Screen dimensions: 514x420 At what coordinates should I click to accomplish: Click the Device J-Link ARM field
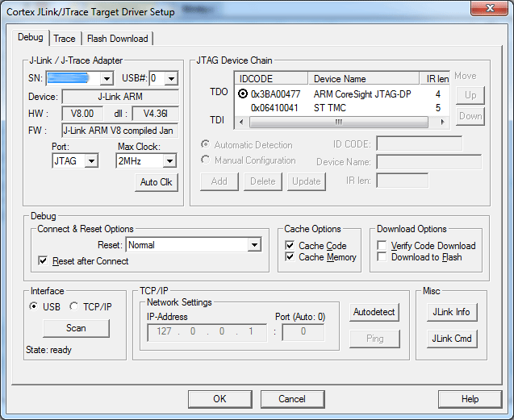120,97
